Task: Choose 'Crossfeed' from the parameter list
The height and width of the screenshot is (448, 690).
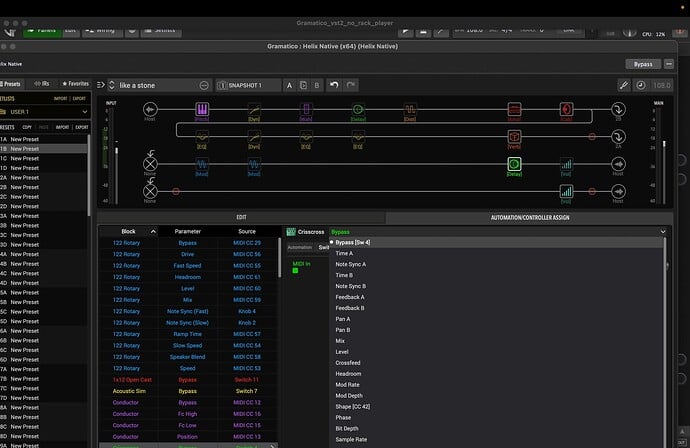Action: pyautogui.click(x=348, y=363)
